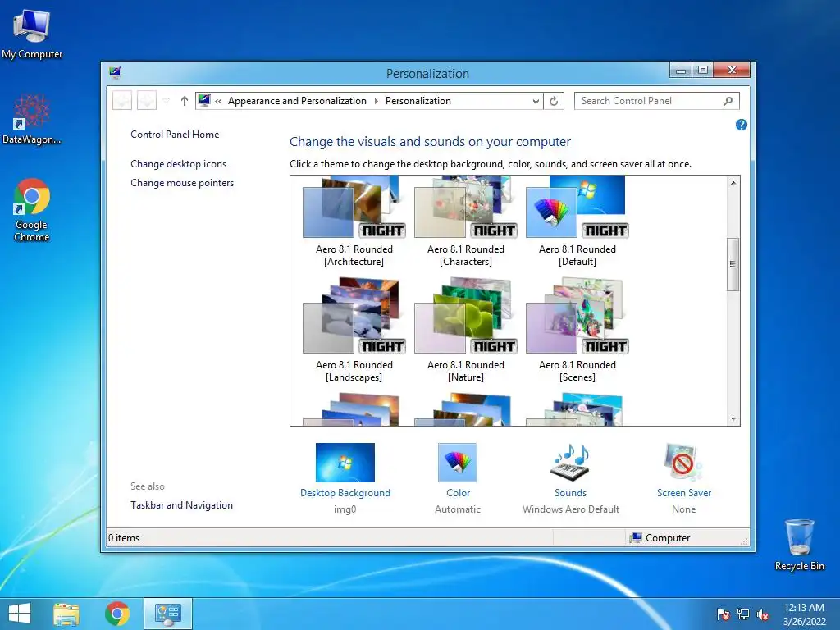Click the Windows Start button
840x630 pixels.
click(20, 614)
